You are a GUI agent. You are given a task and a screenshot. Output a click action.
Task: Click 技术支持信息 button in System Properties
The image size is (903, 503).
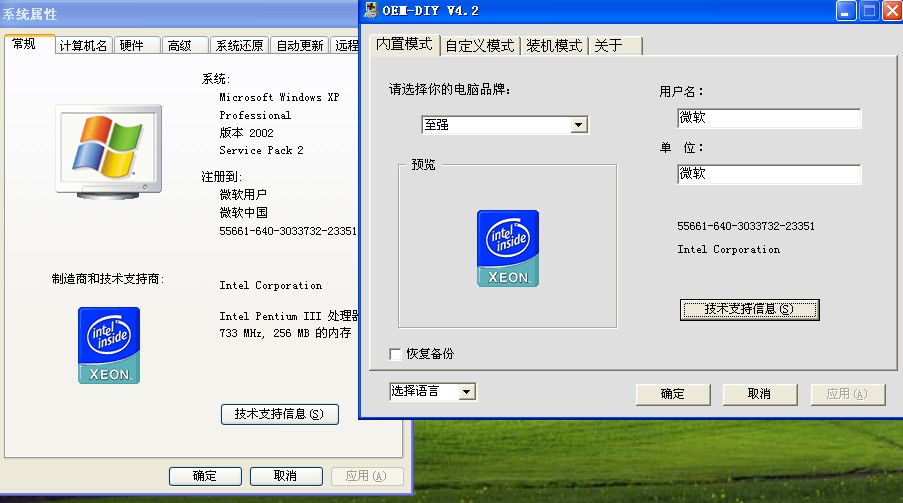tap(280, 414)
